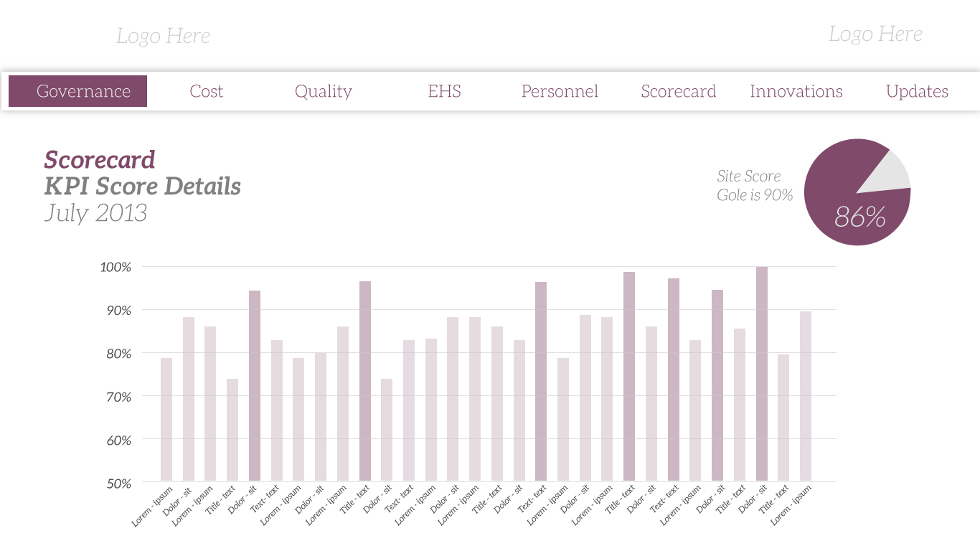Image resolution: width=980 pixels, height=551 pixels.
Task: Click the left Logo Here placeholder
Action: pyautogui.click(x=164, y=36)
